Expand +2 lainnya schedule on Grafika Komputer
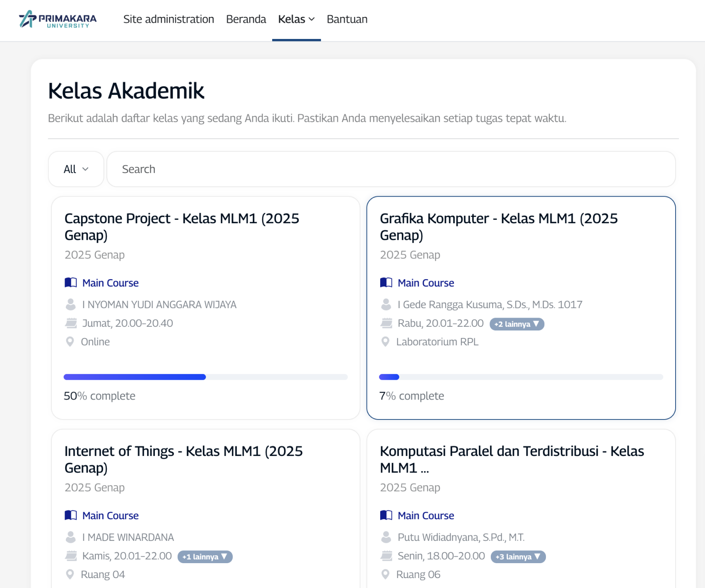Viewport: 705px width, 588px height. (x=517, y=324)
